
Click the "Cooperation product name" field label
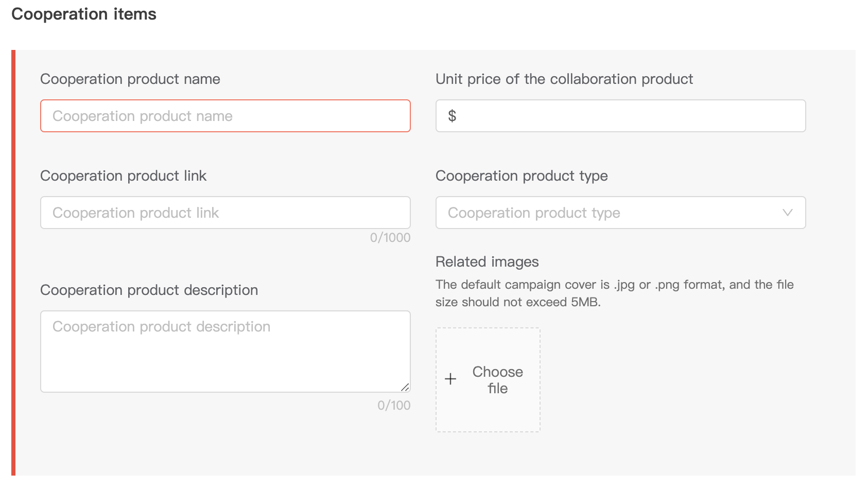[x=130, y=79]
